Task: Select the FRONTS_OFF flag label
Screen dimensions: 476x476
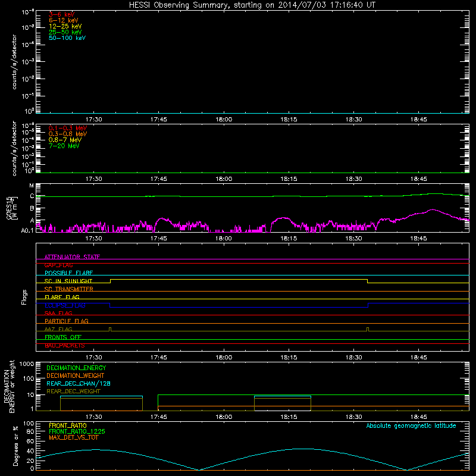Action: [63, 337]
